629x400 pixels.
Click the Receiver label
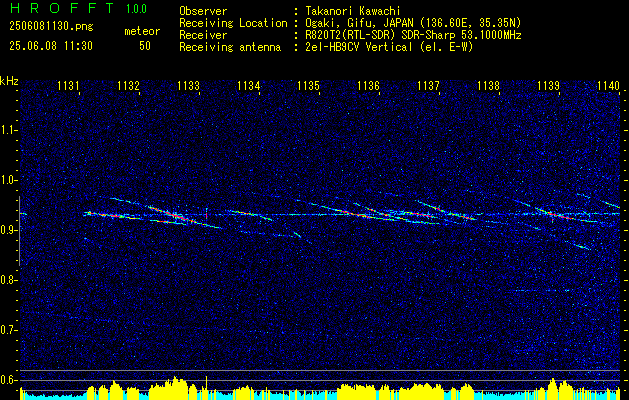coord(203,35)
